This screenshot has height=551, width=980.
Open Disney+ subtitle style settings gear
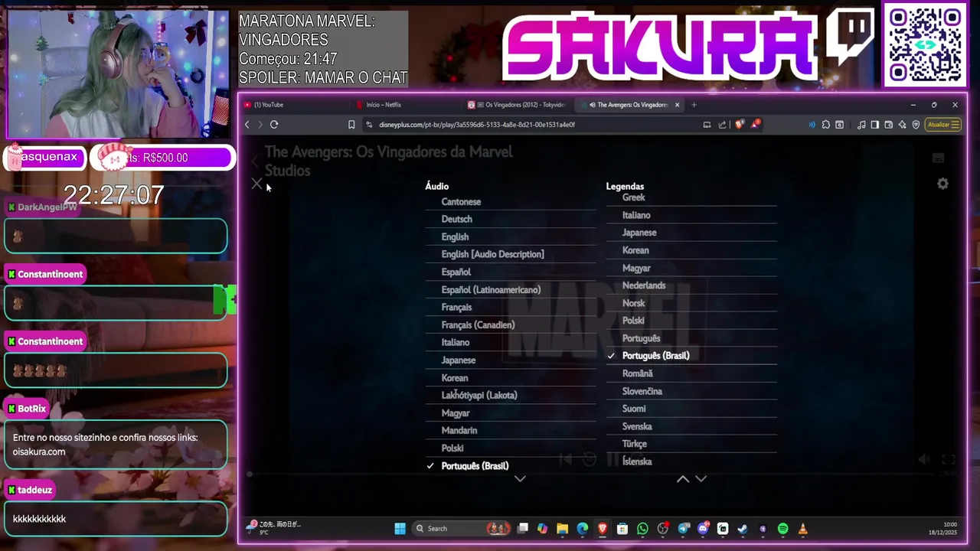tap(942, 184)
